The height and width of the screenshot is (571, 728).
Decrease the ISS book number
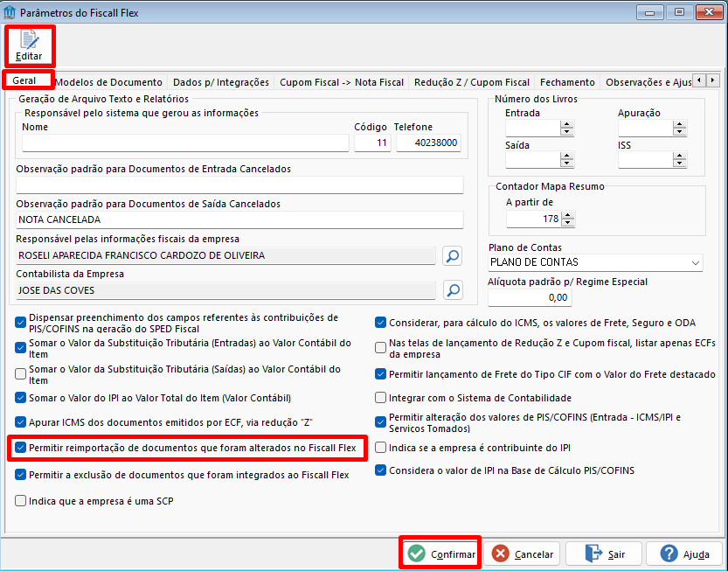point(680,164)
